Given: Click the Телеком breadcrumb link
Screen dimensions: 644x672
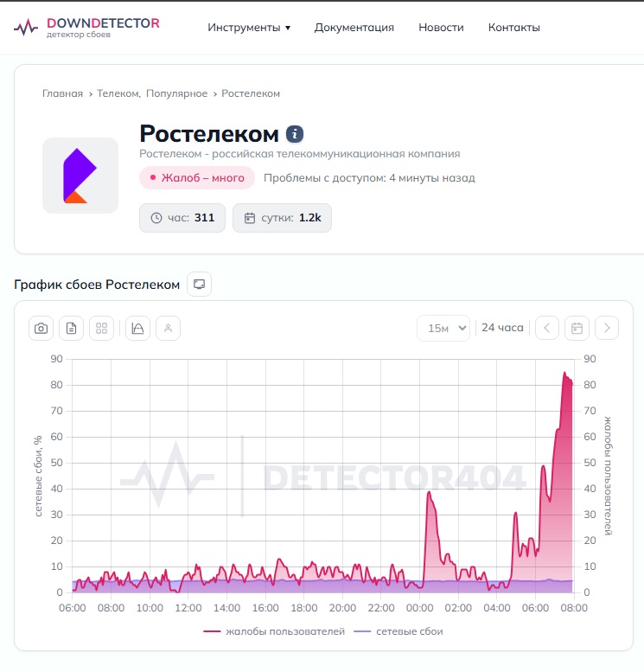Looking at the screenshot, I should pos(118,93).
